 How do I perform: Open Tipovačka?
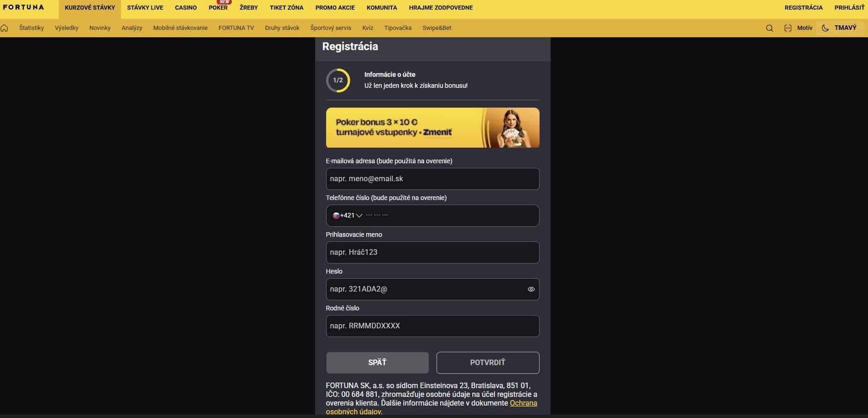398,28
